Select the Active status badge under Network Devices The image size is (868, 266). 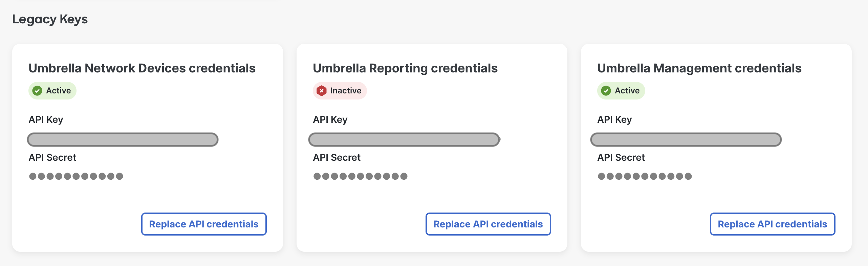(52, 90)
